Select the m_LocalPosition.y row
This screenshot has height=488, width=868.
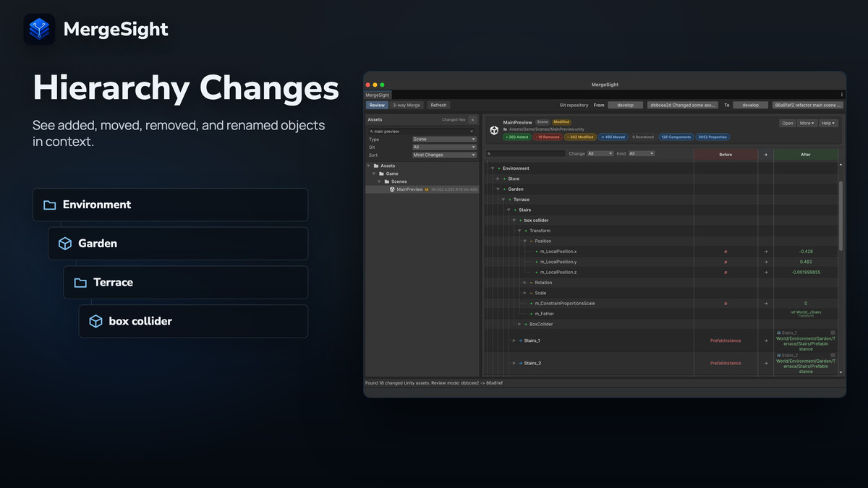[662, 262]
